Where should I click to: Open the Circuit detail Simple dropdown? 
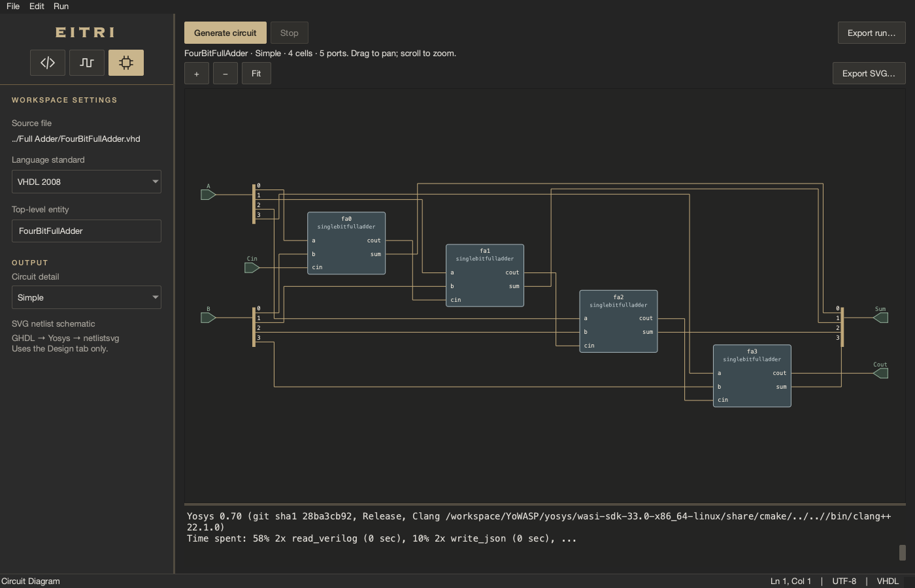[86, 297]
